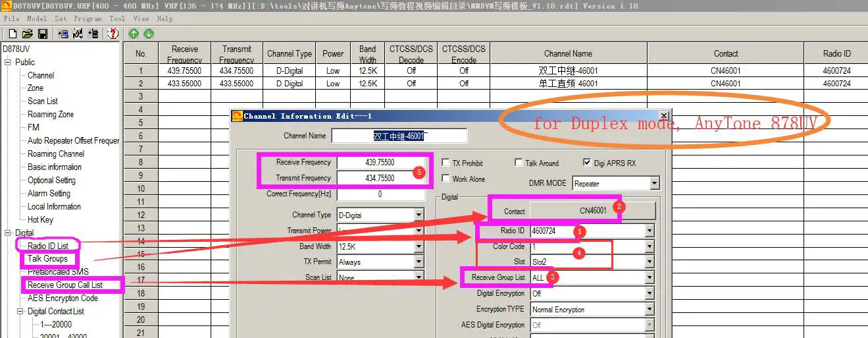Click the Read from radio toolbar icon
Viewport: 868px width, 338px height.
[63, 34]
